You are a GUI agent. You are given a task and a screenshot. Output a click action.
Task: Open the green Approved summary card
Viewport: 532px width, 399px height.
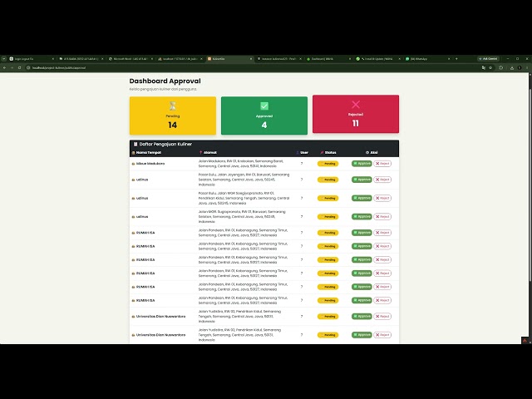[x=264, y=116]
